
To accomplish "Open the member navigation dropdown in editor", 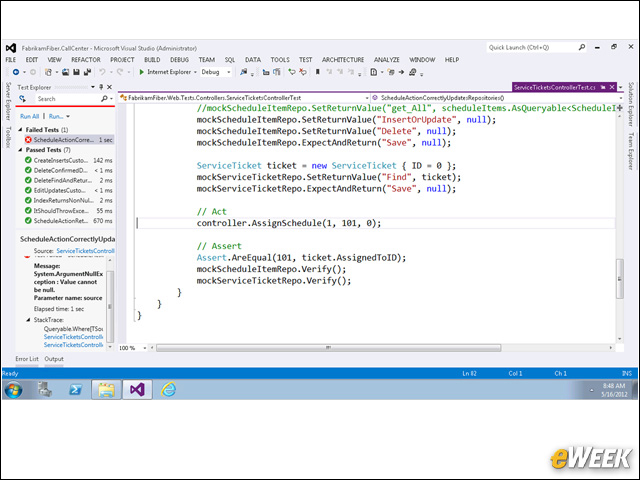I will (620, 98).
